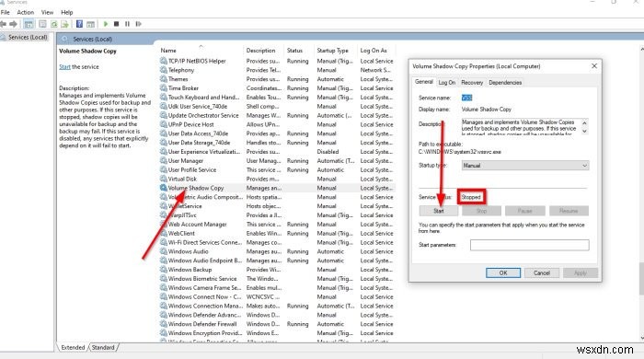This screenshot has width=644, height=359.
Task: Click into the Start parameters input field
Action: pos(529,245)
